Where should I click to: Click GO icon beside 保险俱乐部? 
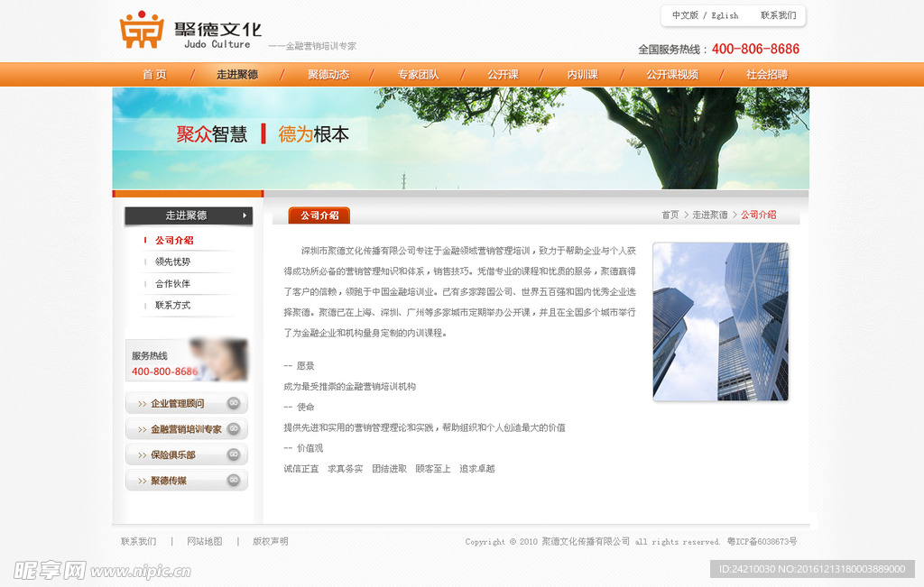point(234,455)
